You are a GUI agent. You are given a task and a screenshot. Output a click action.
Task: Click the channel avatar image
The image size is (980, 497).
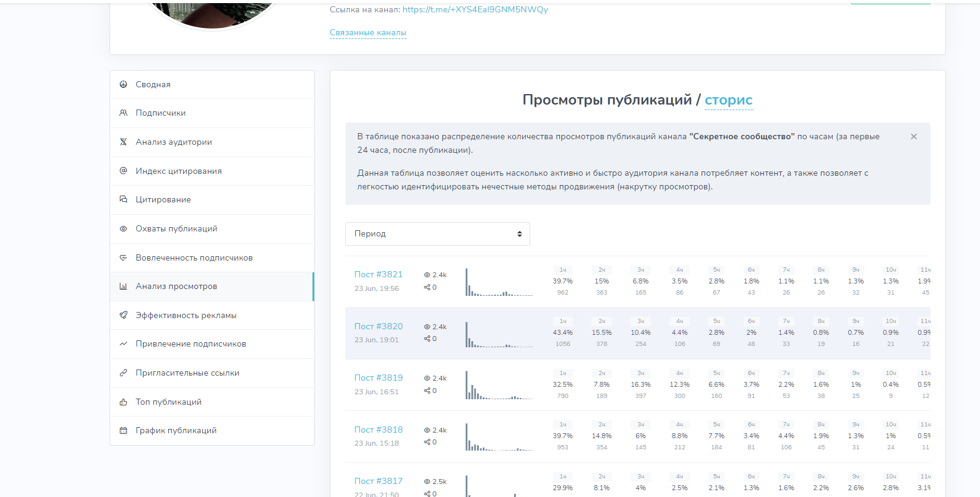coord(212,15)
